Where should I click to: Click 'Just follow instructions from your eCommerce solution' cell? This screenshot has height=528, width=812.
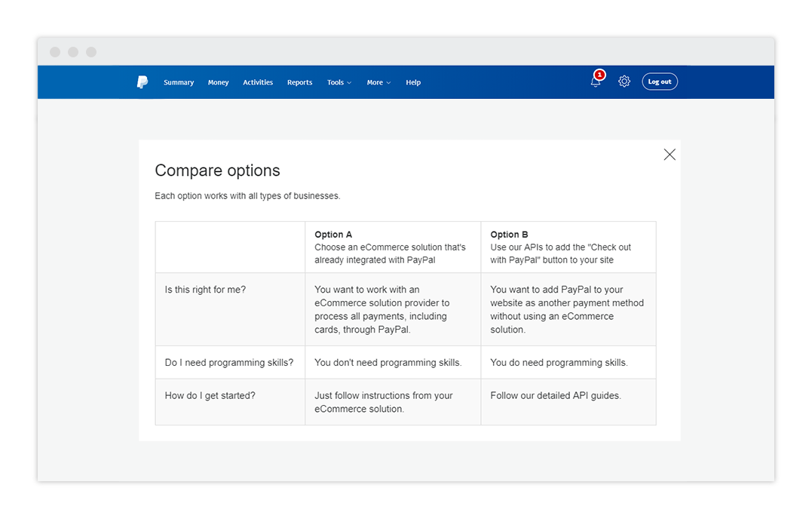[393, 401]
